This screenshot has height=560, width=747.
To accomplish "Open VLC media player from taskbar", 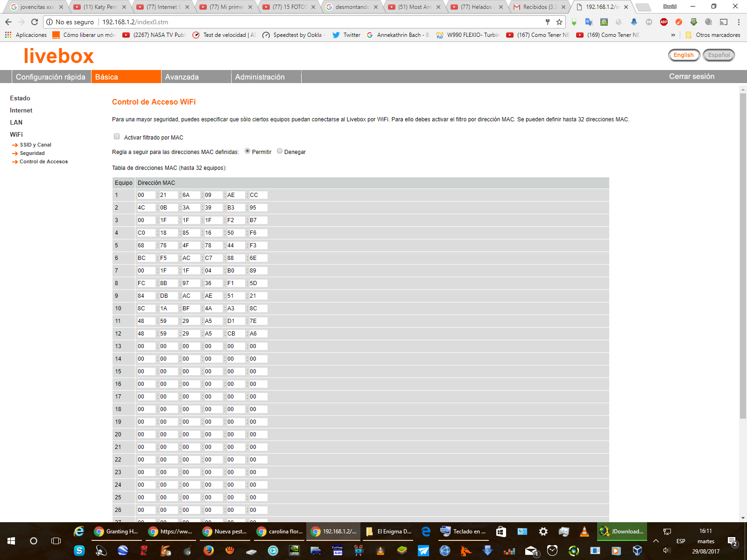I will [x=584, y=532].
